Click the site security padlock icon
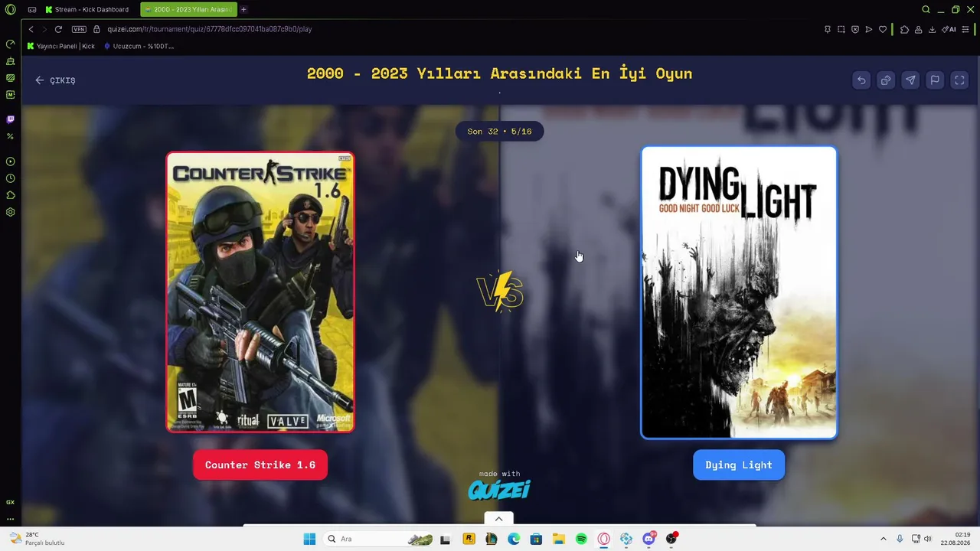 point(97,29)
